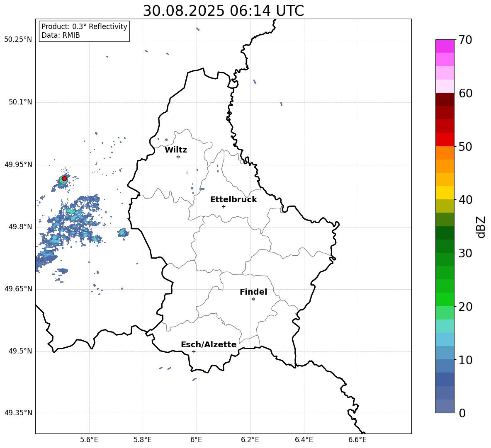The image size is (491, 448).
Task: Click the colorbar tick label 30
Action: pos(465,253)
